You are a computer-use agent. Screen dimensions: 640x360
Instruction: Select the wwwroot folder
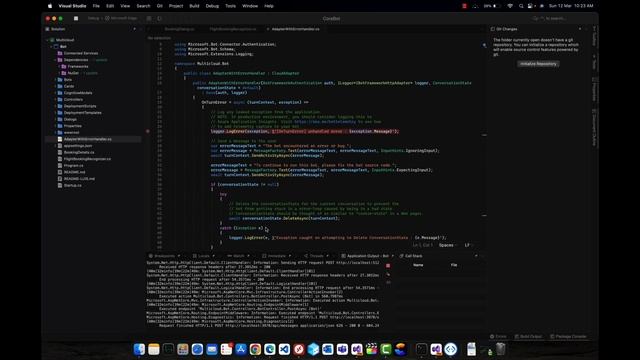click(x=71, y=133)
